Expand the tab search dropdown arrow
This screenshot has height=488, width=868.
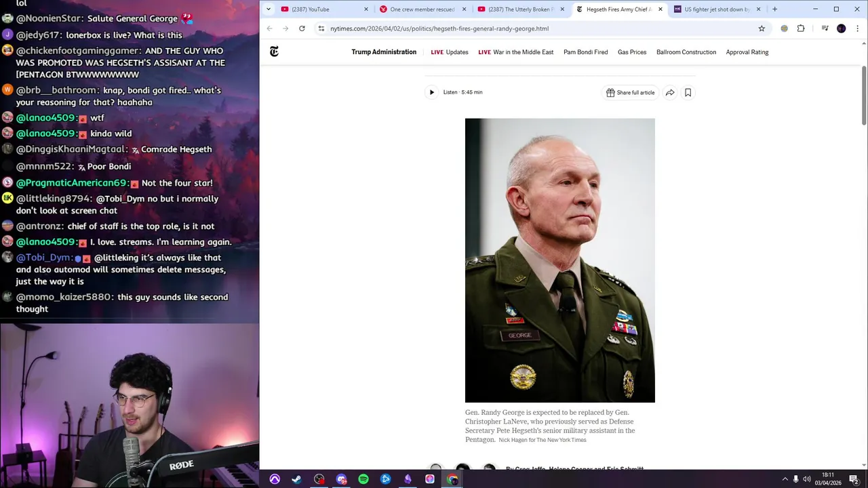click(269, 9)
